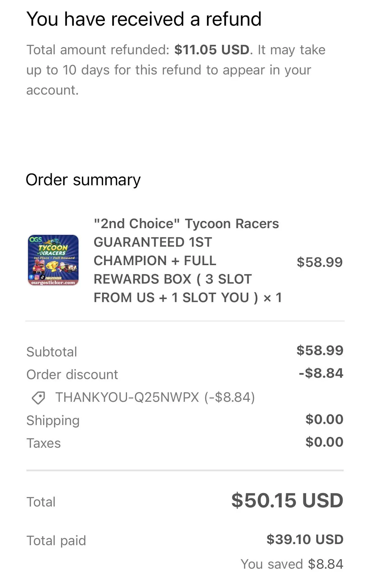Click the Shipping cost $0.00
The height and width of the screenshot is (588, 370).
324,419
